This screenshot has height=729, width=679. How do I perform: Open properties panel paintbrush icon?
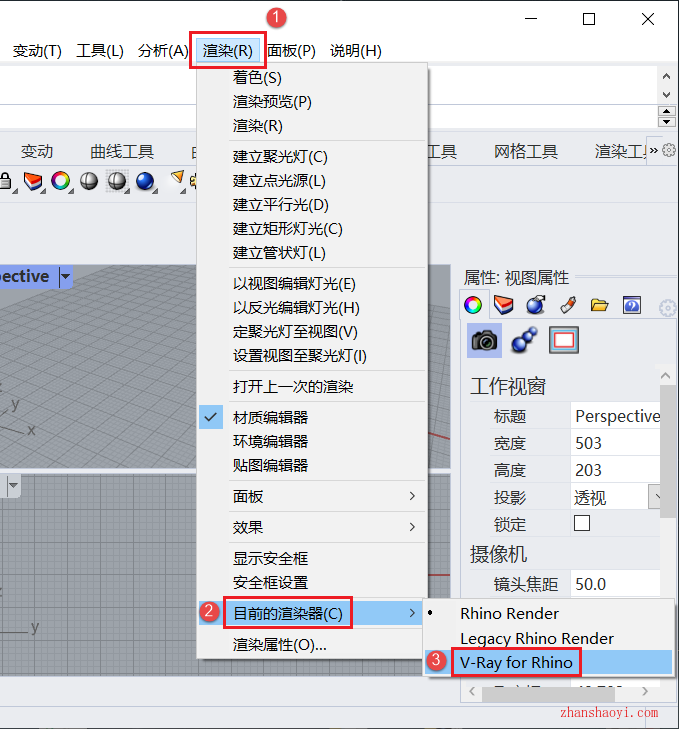[568, 305]
